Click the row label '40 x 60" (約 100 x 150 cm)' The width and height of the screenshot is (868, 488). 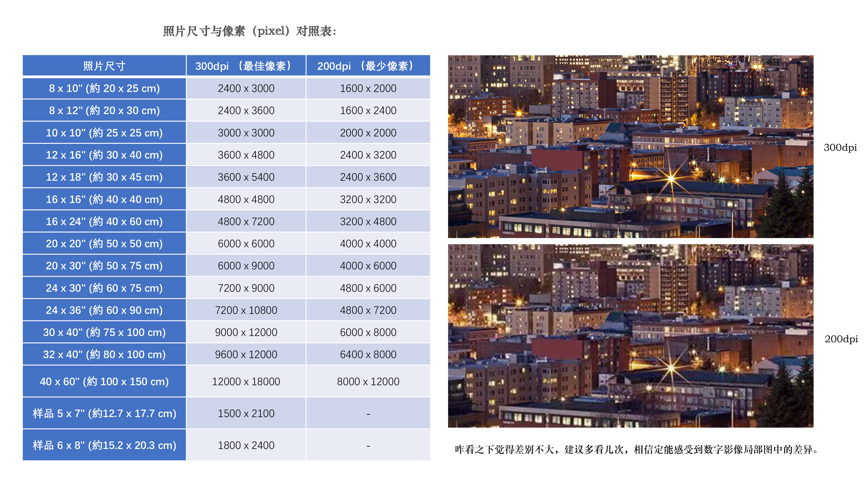pos(104,382)
